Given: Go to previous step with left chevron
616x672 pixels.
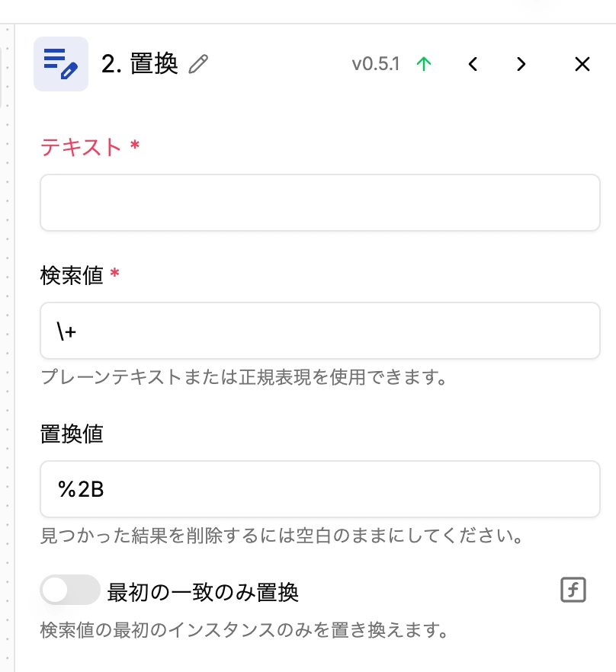Looking at the screenshot, I should (473, 64).
